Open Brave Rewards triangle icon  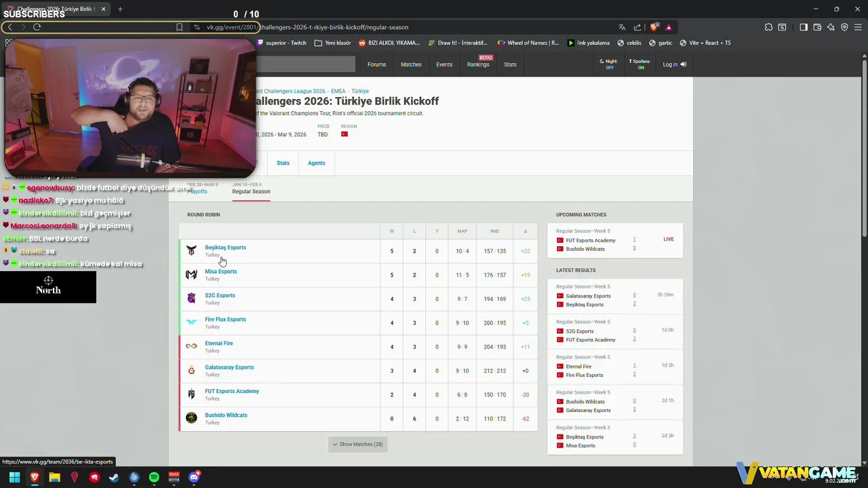pos(669,27)
